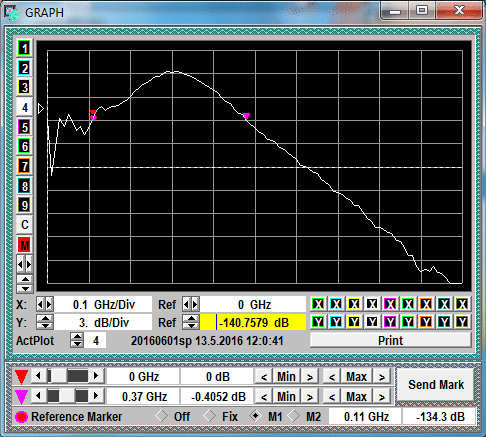The width and height of the screenshot is (486, 437).
Task: Click the magenta marker on the curve
Action: coord(246,116)
